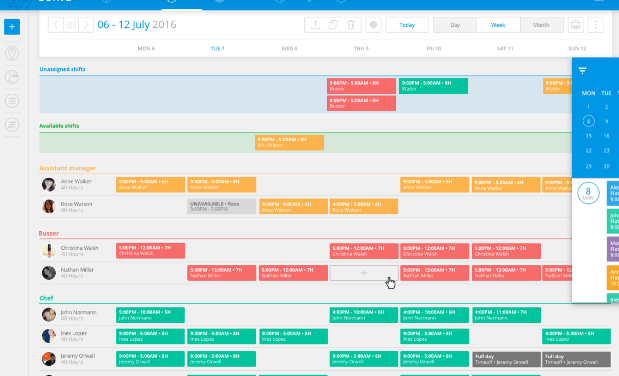
Task: Switch to Week view
Action: click(x=498, y=25)
